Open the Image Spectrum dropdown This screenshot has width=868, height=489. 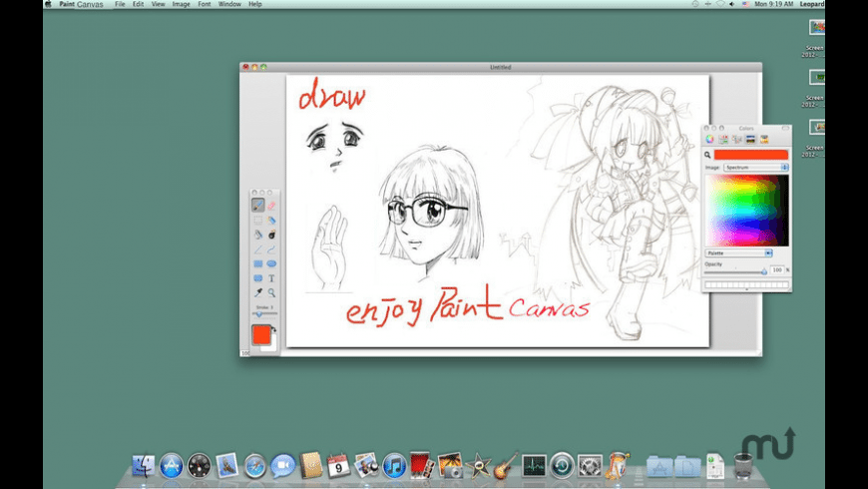755,168
